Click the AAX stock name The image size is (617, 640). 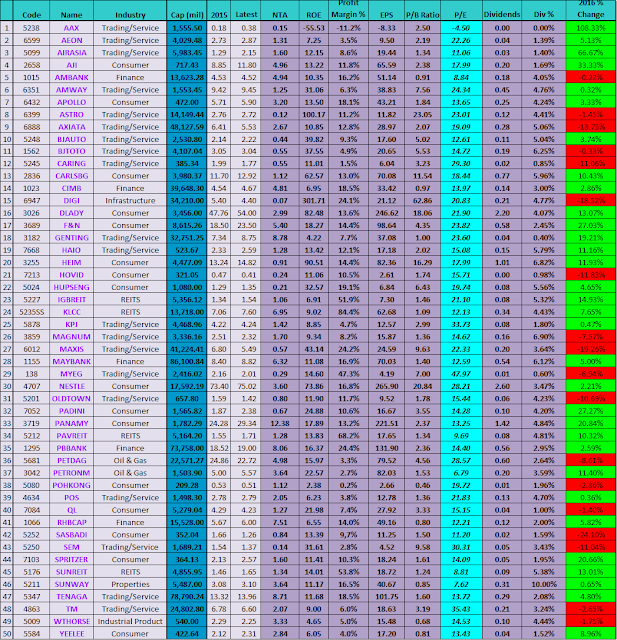(x=71, y=28)
